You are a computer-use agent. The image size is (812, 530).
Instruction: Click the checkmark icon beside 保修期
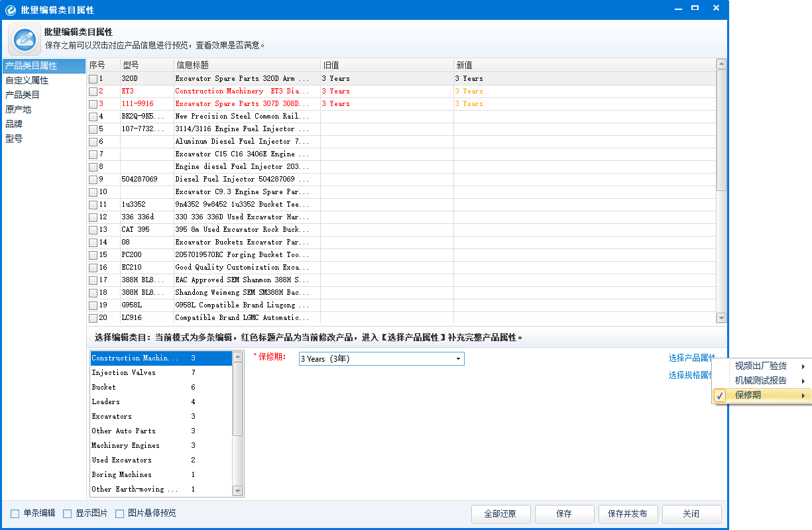pyautogui.click(x=720, y=396)
